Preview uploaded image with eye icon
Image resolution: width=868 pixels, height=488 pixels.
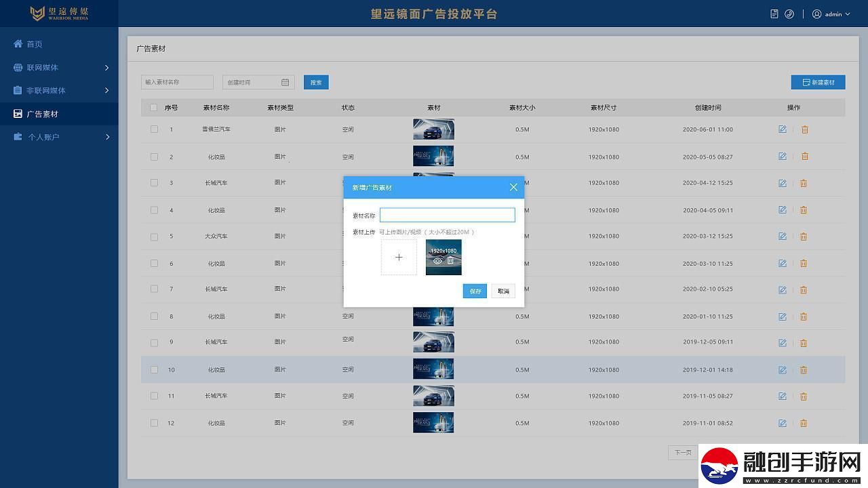437,261
